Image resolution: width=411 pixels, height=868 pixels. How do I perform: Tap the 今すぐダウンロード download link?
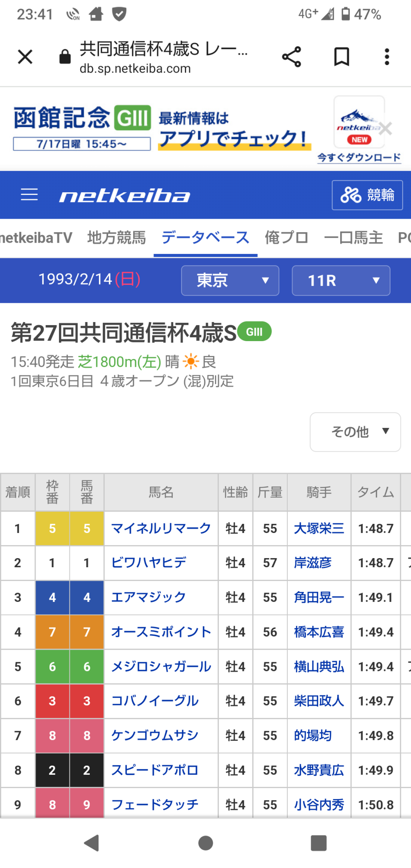click(x=359, y=158)
